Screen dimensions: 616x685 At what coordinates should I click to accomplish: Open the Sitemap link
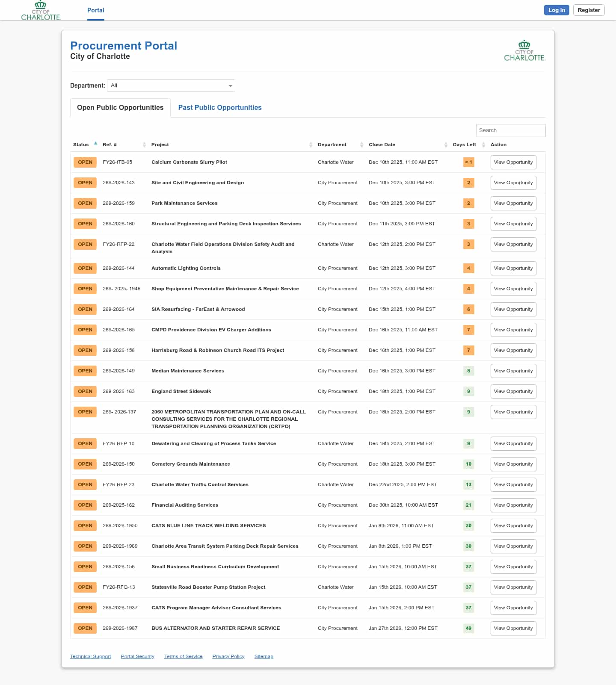coord(264,656)
